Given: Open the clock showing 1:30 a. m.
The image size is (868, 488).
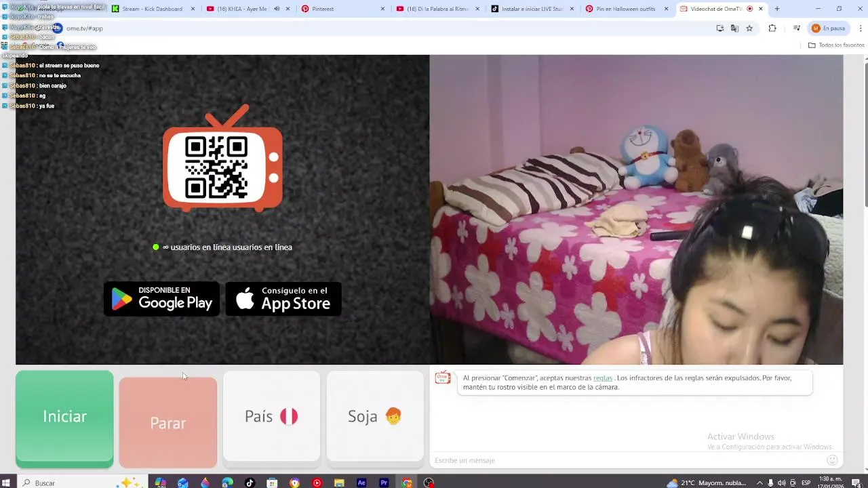Looking at the screenshot, I should click(x=830, y=483).
